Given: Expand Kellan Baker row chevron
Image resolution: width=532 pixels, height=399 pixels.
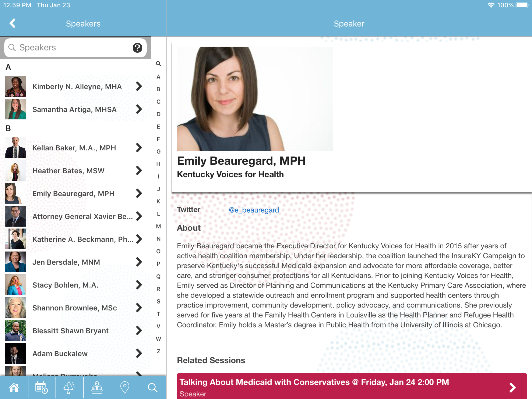Looking at the screenshot, I should [139, 147].
